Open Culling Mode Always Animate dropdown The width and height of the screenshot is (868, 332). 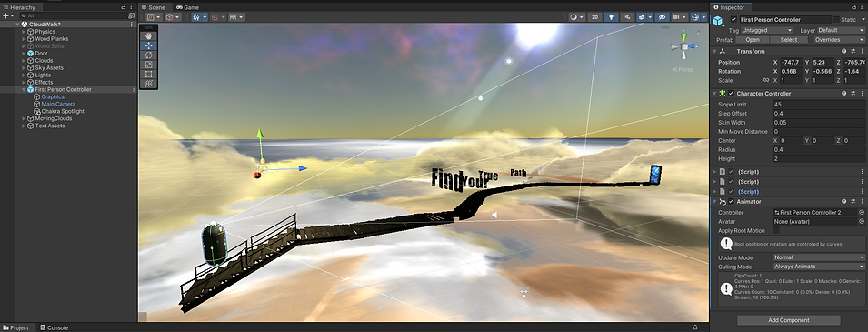pyautogui.click(x=819, y=266)
